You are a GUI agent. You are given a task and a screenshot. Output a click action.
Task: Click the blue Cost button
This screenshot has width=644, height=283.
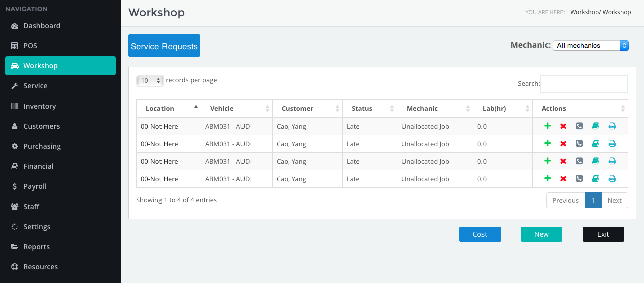pos(480,234)
